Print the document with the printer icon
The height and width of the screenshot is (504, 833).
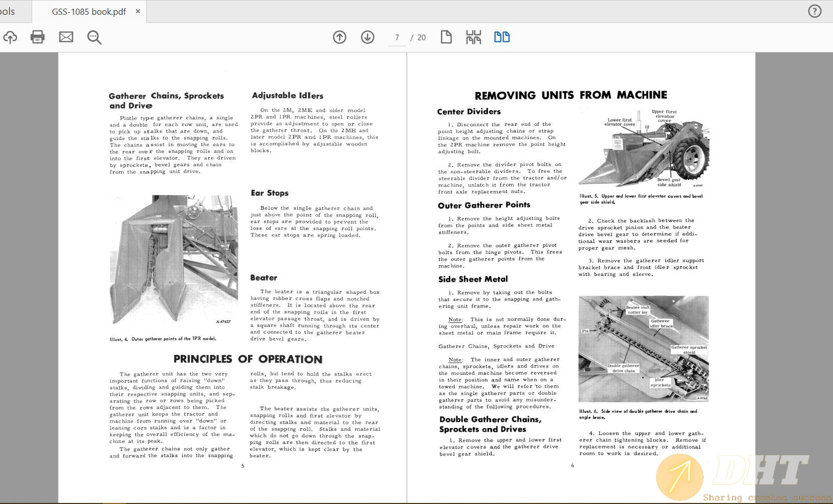tap(38, 37)
